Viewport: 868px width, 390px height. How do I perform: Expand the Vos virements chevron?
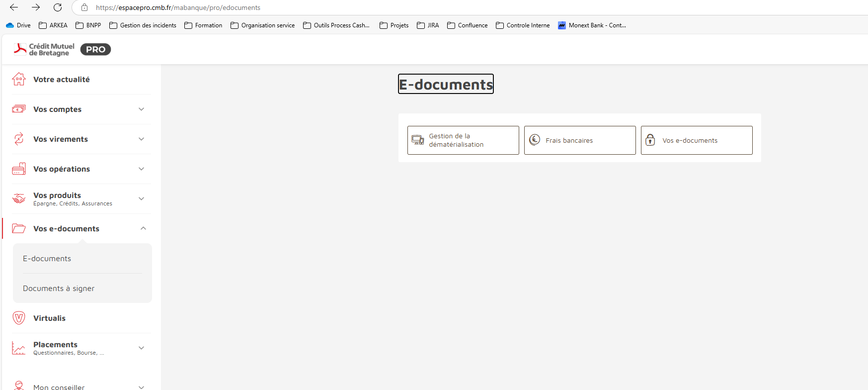coord(141,139)
